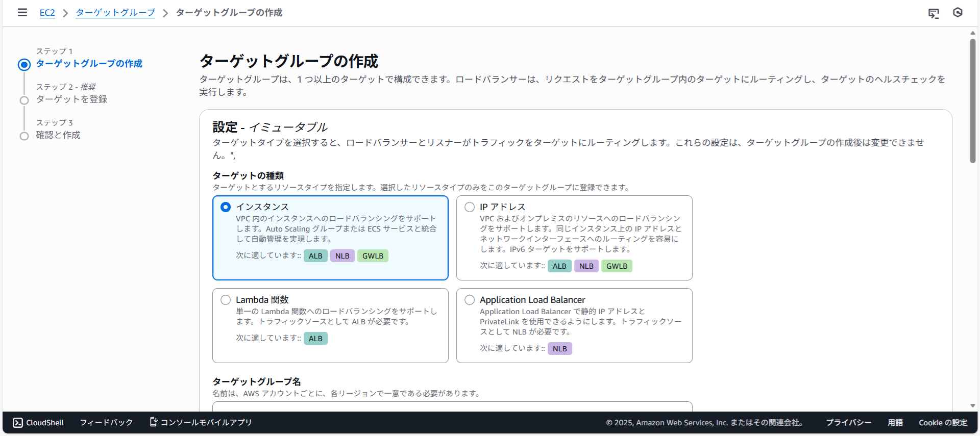Image resolution: width=980 pixels, height=436 pixels.
Task: Click the ALB badge under インスタンス
Action: (315, 256)
